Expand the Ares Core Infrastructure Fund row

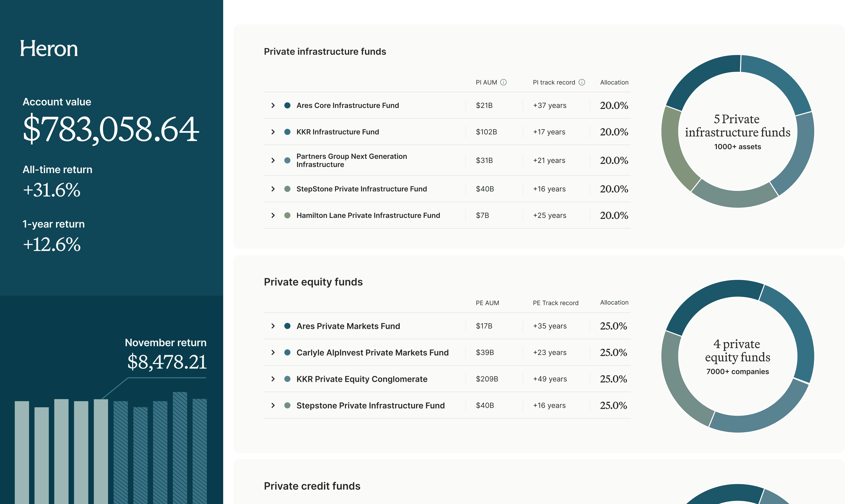[273, 105]
